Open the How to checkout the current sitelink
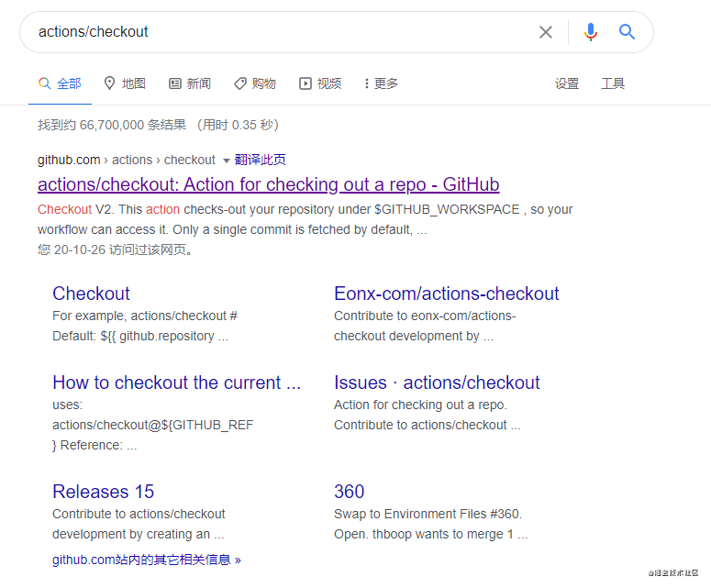Screen dimensions: 711x588 (x=177, y=383)
